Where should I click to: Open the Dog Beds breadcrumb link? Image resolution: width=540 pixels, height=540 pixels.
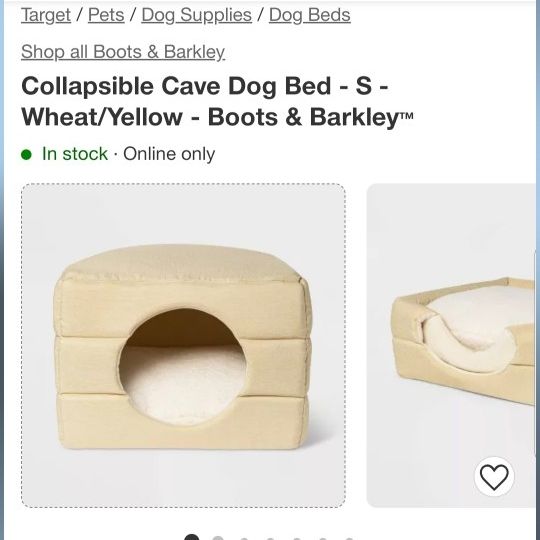[310, 15]
